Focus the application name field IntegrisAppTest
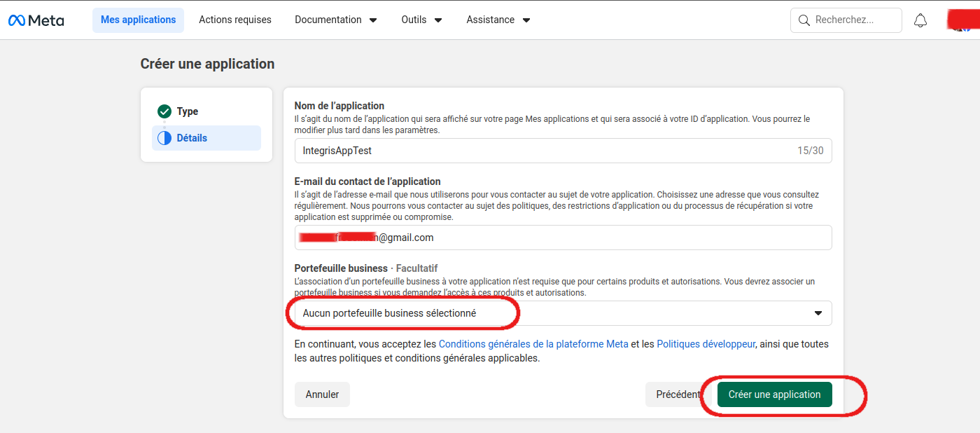980x433 pixels. 563,151
